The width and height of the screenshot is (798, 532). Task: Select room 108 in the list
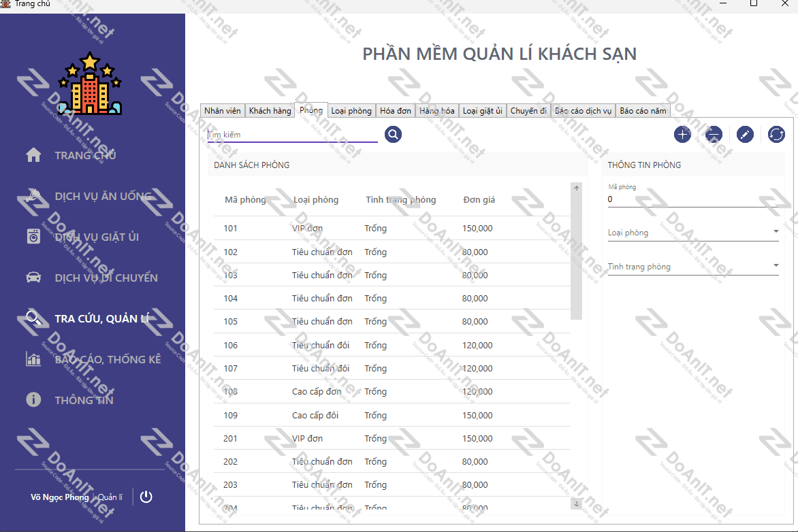392,392
